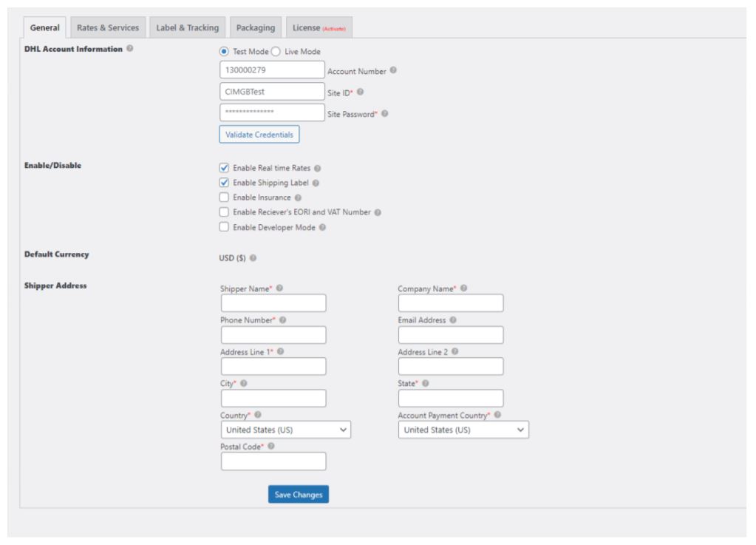The height and width of the screenshot is (545, 756).
Task: Click the Site ID input field
Action: (272, 92)
